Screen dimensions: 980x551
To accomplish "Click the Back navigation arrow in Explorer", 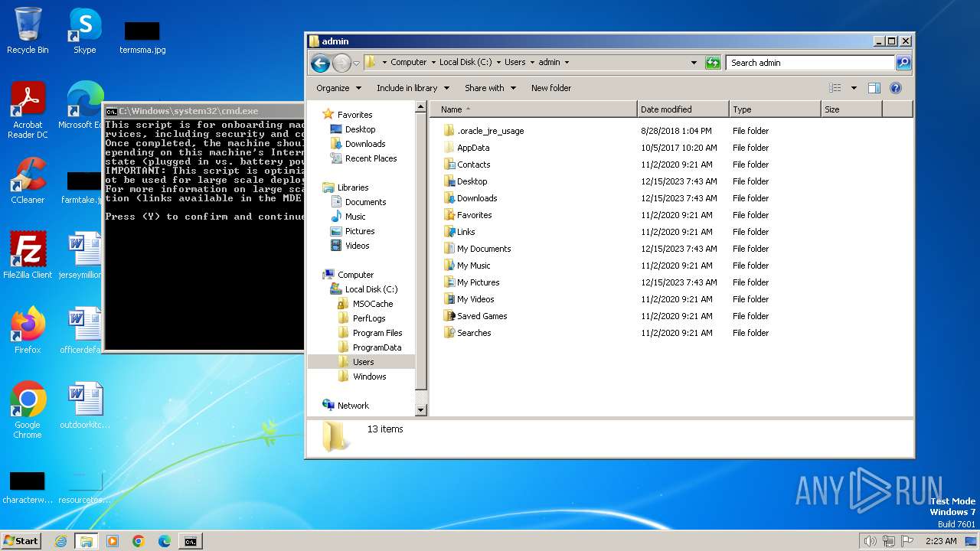I will (320, 63).
